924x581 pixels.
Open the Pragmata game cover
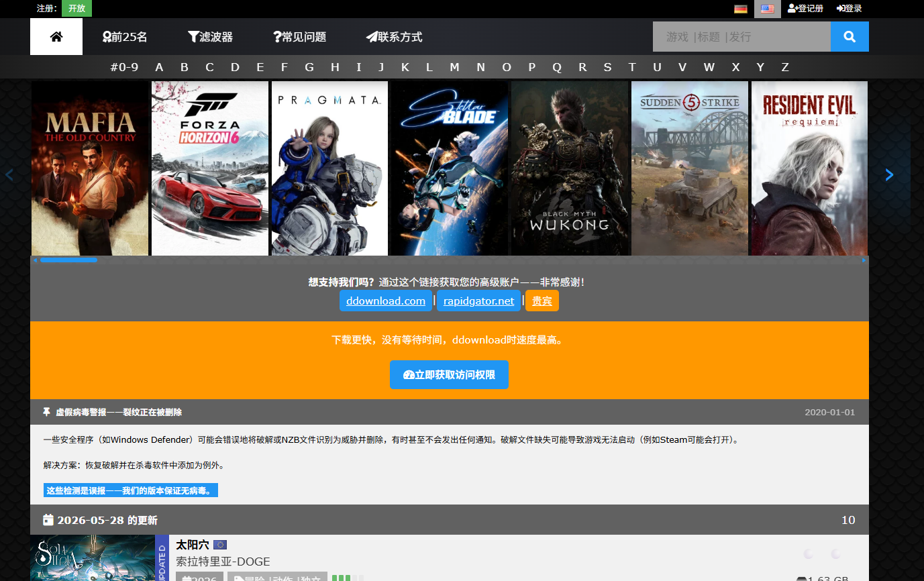329,168
